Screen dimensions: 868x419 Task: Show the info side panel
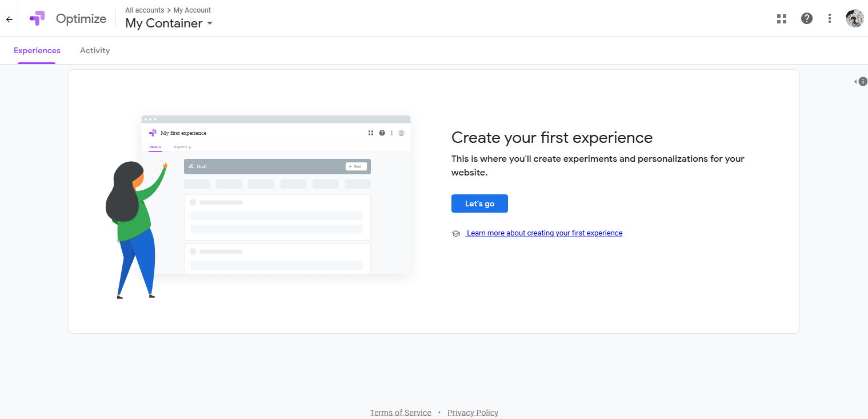pyautogui.click(x=862, y=82)
